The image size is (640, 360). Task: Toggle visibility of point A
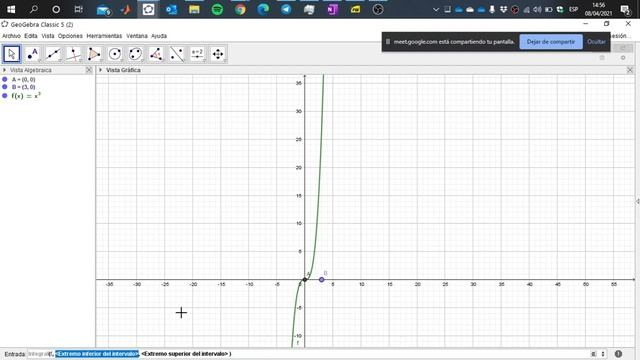point(5,80)
